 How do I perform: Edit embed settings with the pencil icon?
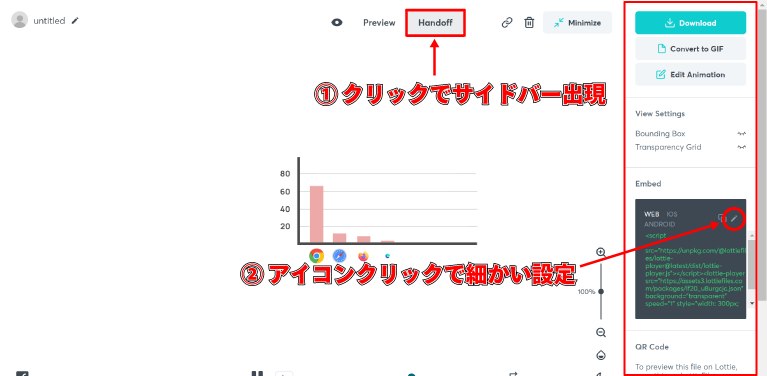tap(734, 219)
